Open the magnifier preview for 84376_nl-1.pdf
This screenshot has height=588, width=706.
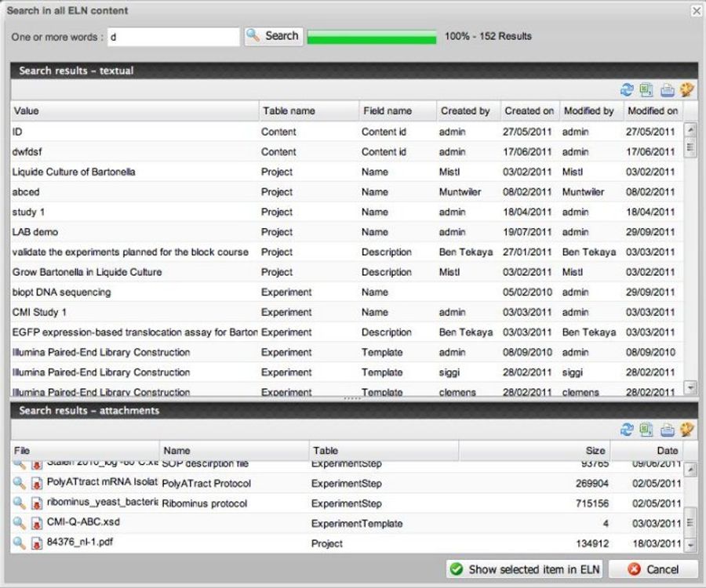click(x=17, y=543)
